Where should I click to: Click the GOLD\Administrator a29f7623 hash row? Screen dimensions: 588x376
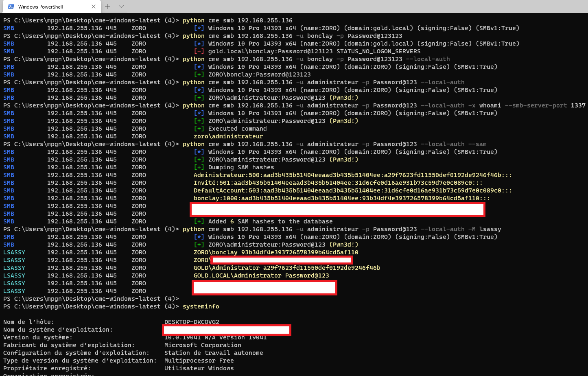287,268
